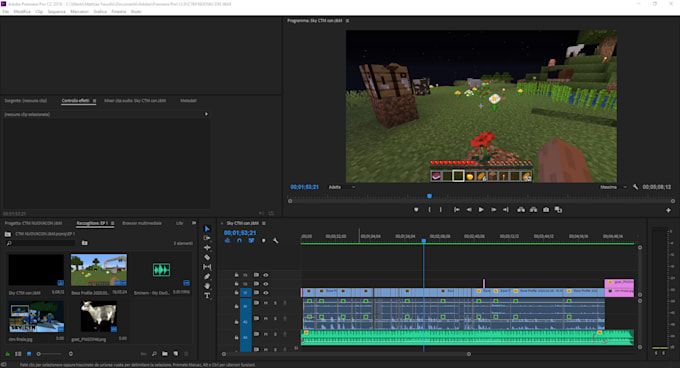Screen dimensions: 680x368
Task: Select the Track Select Forward tool
Action: click(207, 238)
